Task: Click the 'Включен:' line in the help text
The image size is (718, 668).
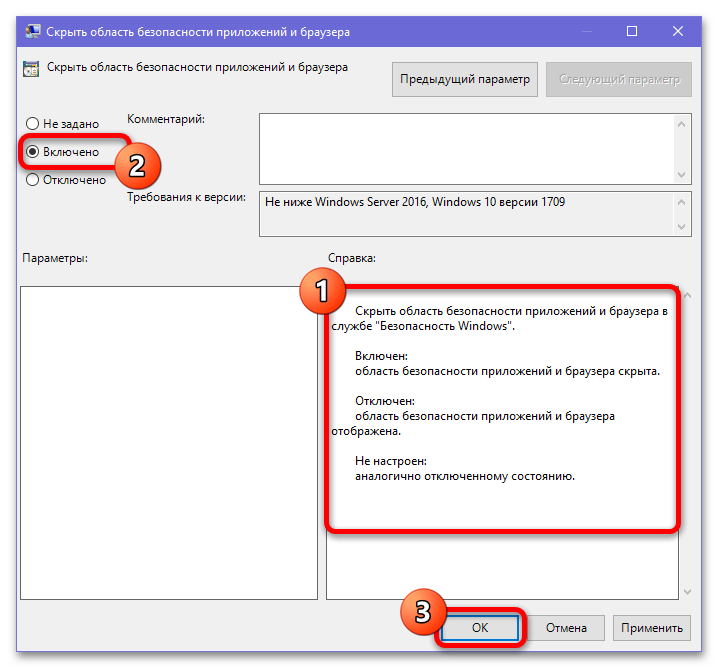Action: point(381,356)
